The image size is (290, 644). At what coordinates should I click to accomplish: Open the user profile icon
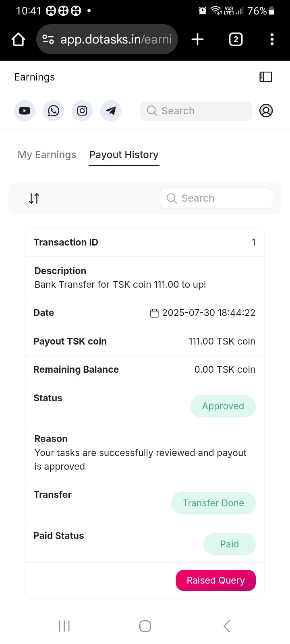(x=266, y=111)
